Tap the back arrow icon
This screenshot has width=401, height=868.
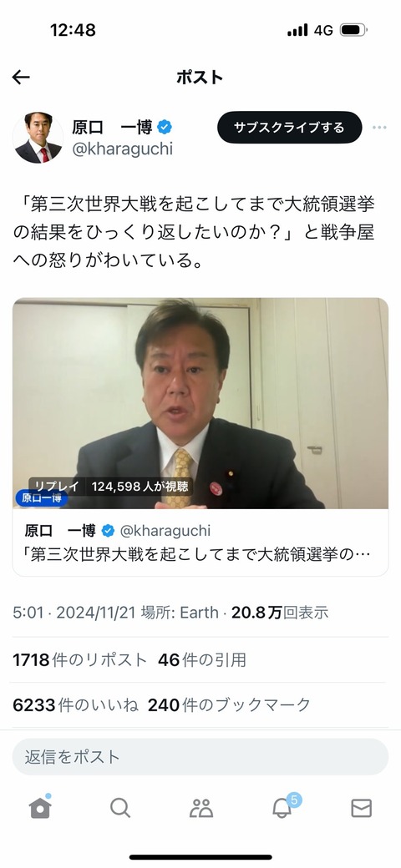pos(21,77)
